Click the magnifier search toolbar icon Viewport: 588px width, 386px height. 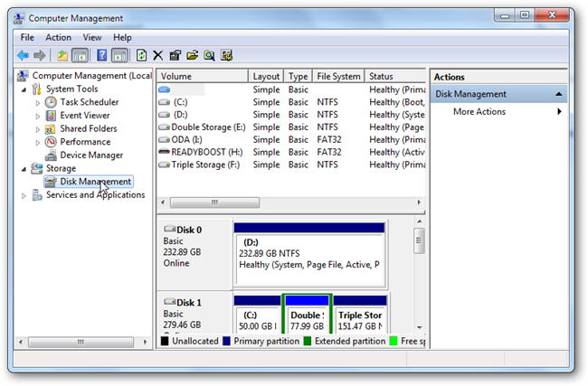pos(209,55)
